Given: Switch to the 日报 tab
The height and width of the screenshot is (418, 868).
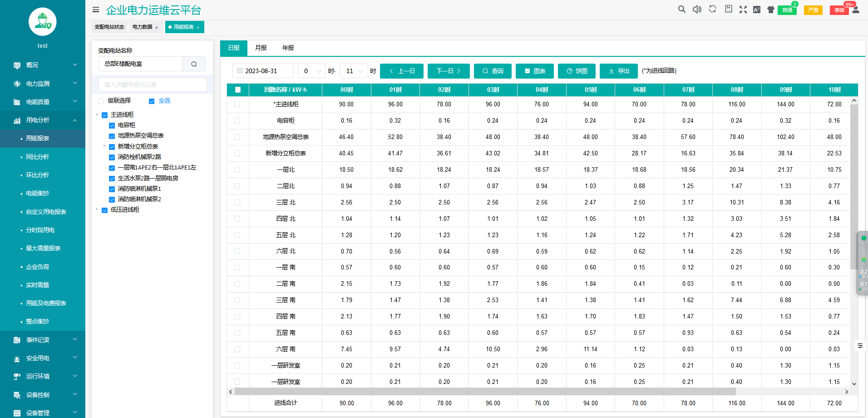Looking at the screenshot, I should (x=234, y=48).
